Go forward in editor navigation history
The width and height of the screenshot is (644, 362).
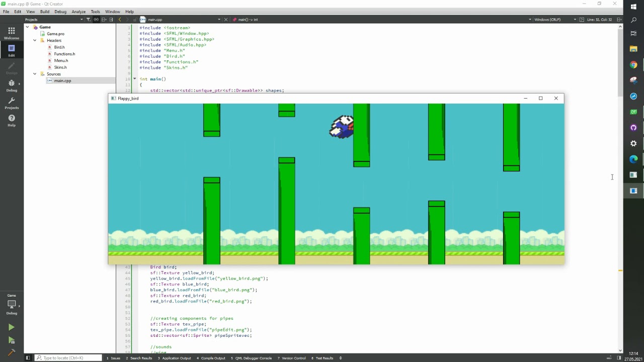point(127,20)
